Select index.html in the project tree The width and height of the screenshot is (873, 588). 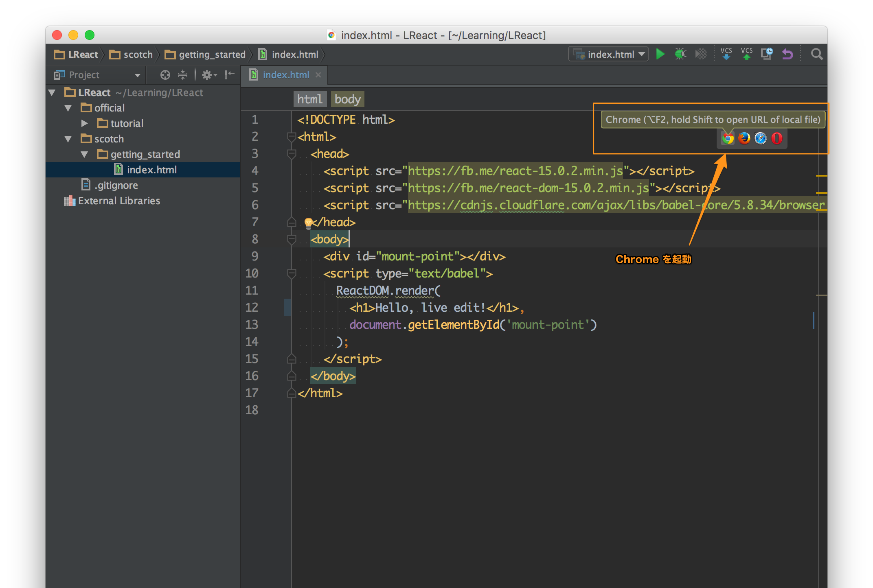(143, 170)
